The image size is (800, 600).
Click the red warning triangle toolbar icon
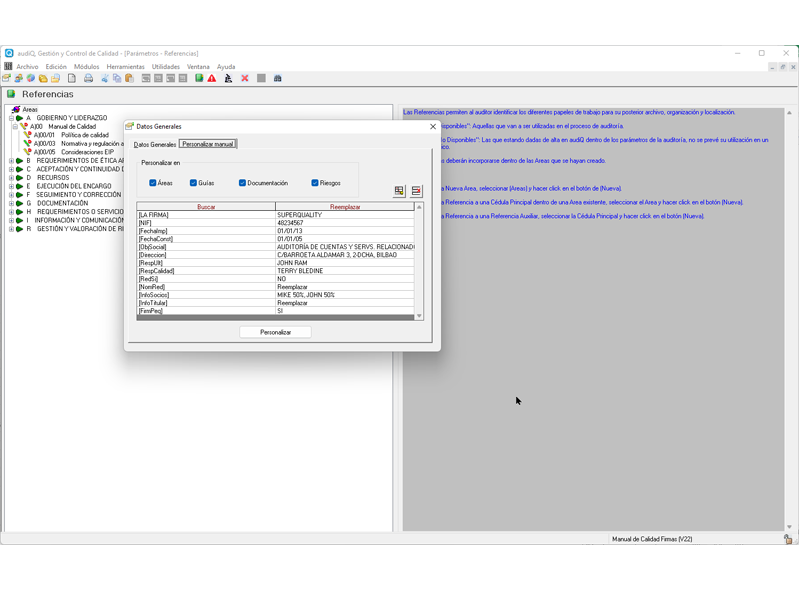[x=212, y=78]
